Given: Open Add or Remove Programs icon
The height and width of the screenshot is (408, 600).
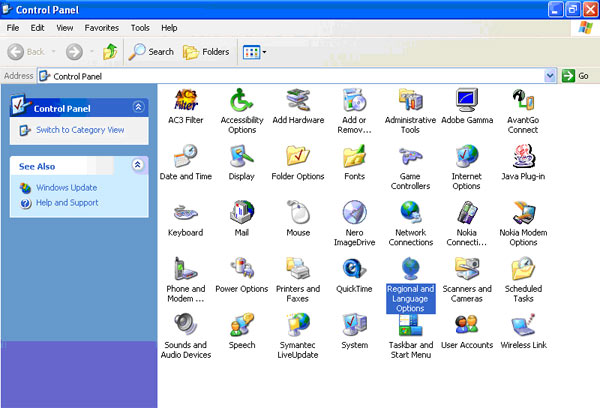Looking at the screenshot, I should [x=354, y=101].
